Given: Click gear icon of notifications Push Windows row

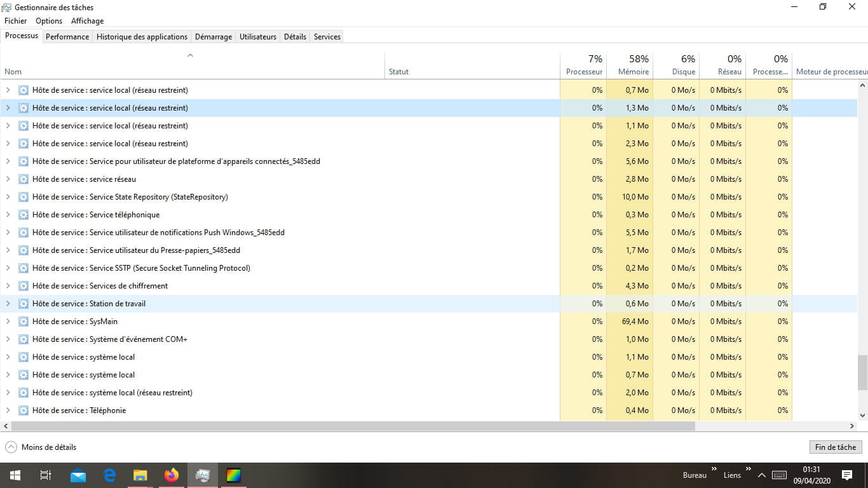Looking at the screenshot, I should click(24, 233).
